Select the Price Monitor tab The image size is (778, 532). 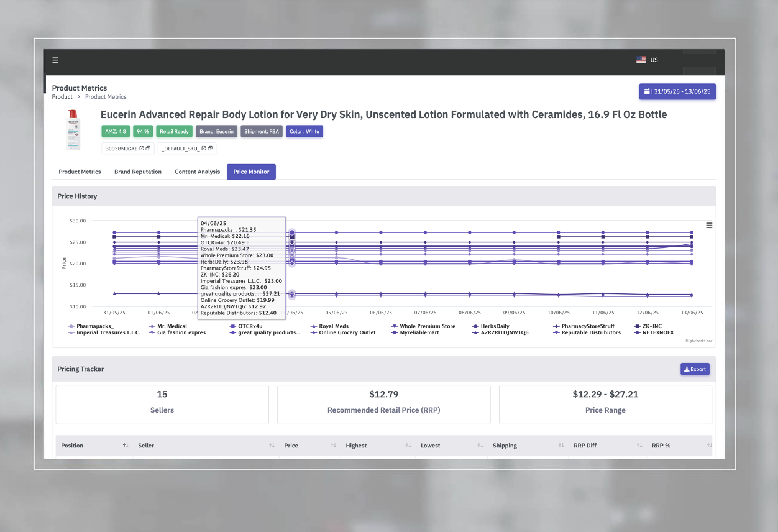coord(251,172)
